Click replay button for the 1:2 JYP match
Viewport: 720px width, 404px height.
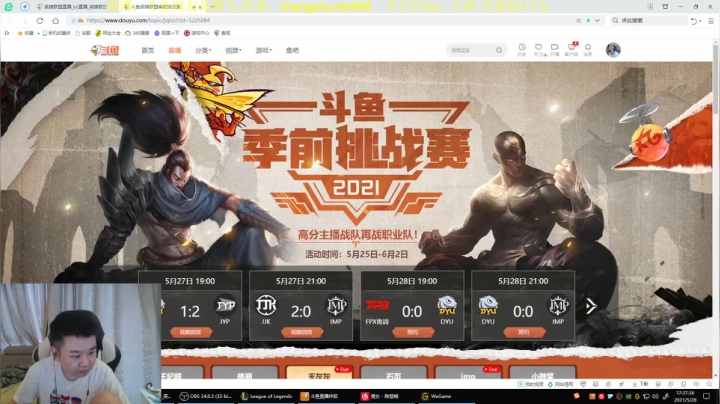click(x=190, y=332)
